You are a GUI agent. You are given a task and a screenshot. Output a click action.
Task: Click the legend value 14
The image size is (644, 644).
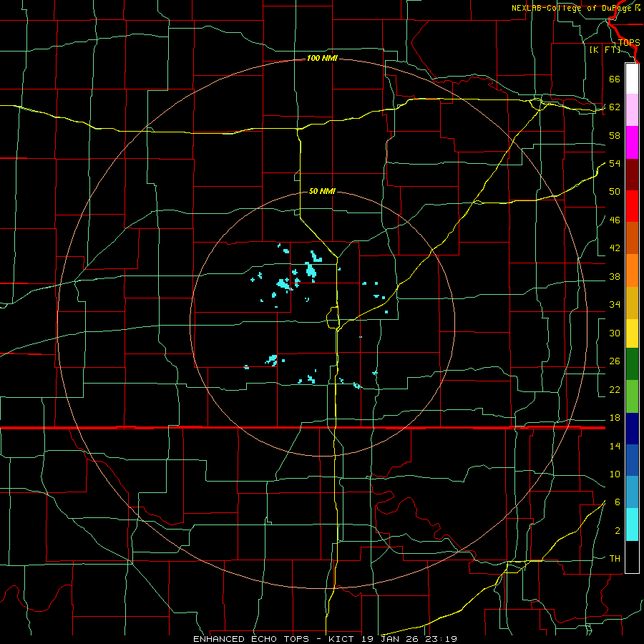[615, 446]
